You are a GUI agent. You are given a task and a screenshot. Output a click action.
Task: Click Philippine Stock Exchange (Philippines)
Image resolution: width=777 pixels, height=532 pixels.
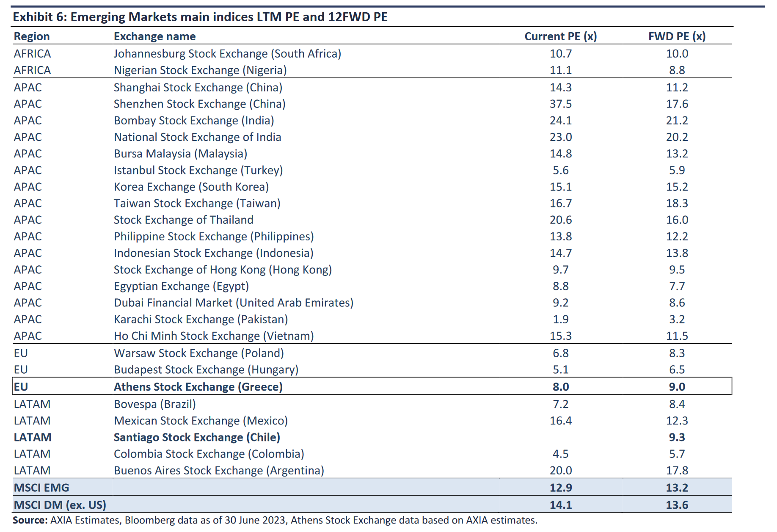coord(214,237)
